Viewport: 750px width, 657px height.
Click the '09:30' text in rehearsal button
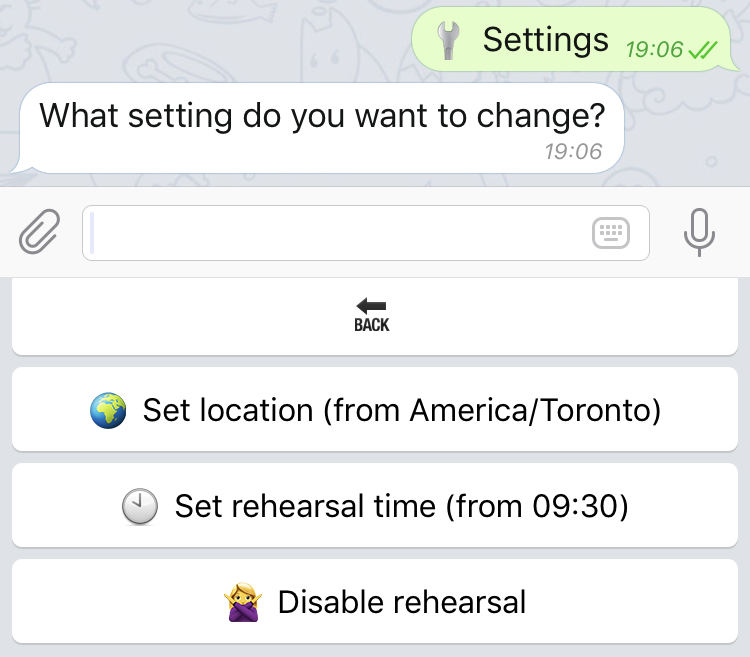pos(574,506)
